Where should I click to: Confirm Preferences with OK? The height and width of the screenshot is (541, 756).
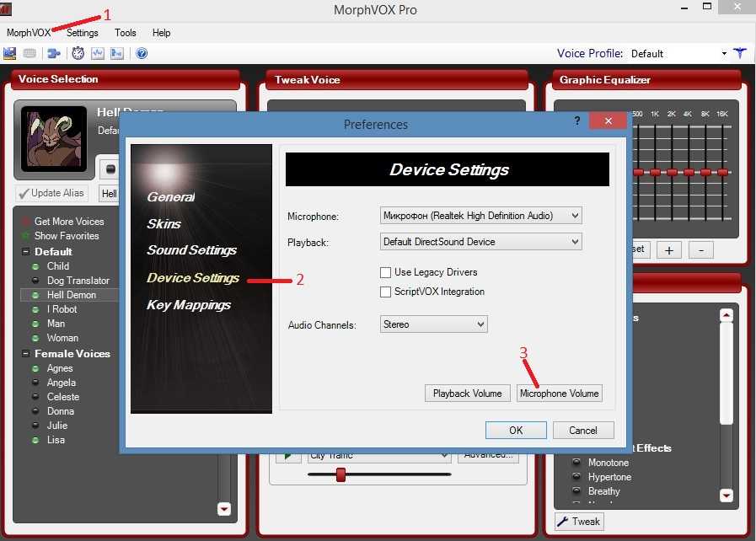click(516, 430)
